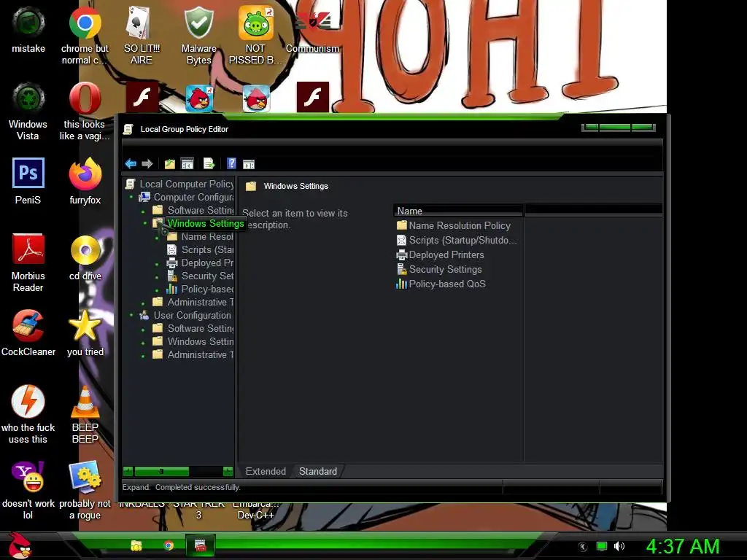This screenshot has width=747, height=560.
Task: Select Name Resolution Policy in right list
Action: point(453,226)
